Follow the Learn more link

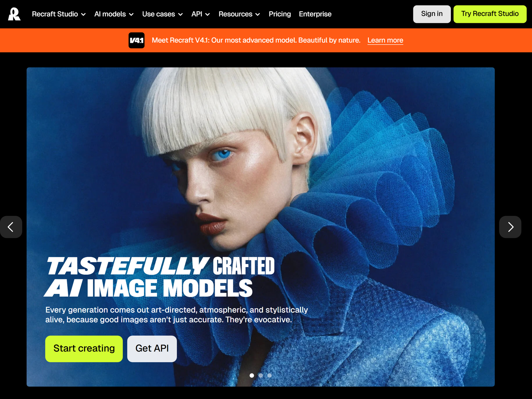tap(385, 40)
